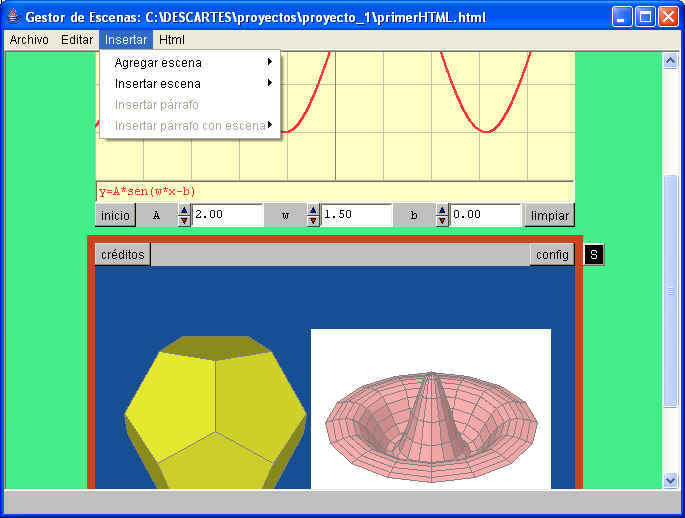This screenshot has width=685, height=518.
Task: Click the A value field showing 2.00
Action: (x=227, y=215)
